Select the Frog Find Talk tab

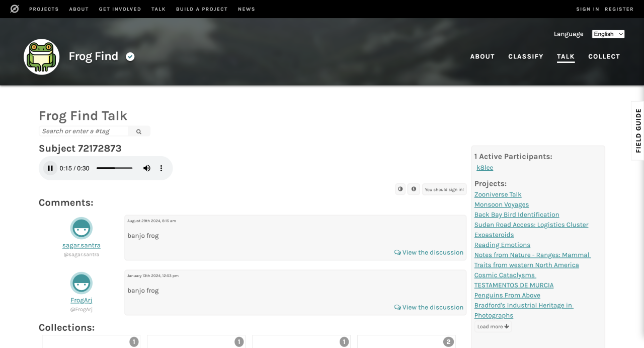pyautogui.click(x=566, y=56)
